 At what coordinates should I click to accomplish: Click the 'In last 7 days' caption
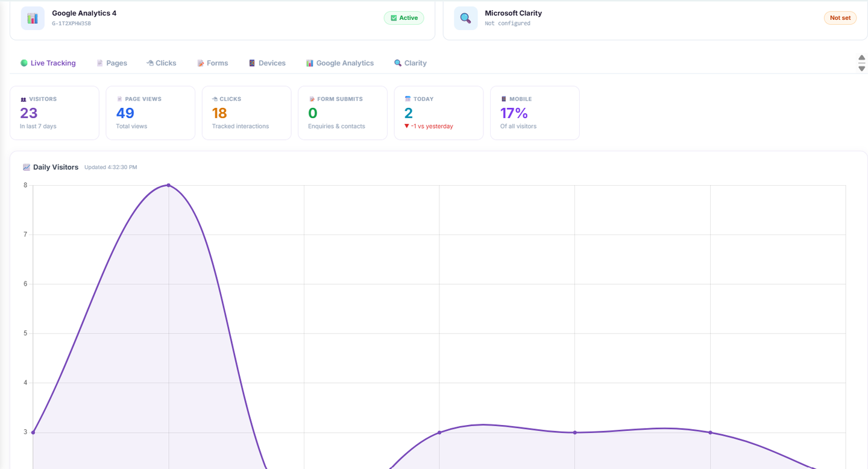pos(38,127)
